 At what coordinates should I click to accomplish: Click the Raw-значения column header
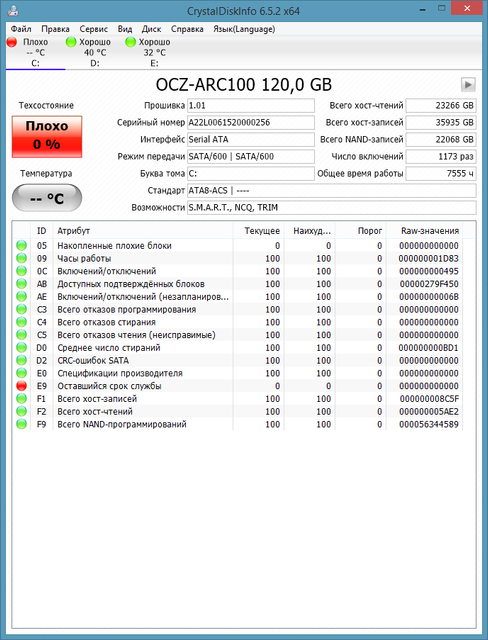[424, 231]
